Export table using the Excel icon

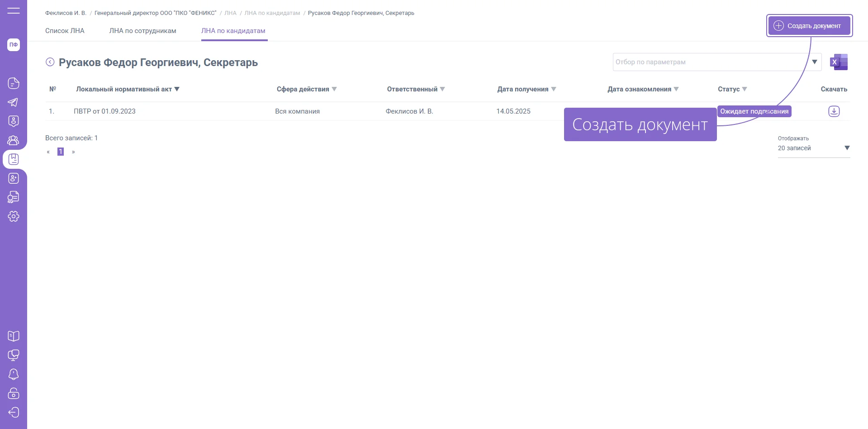pyautogui.click(x=839, y=62)
